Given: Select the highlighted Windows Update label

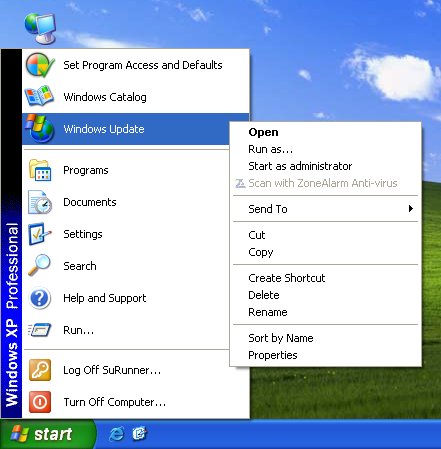Looking at the screenshot, I should 104,129.
